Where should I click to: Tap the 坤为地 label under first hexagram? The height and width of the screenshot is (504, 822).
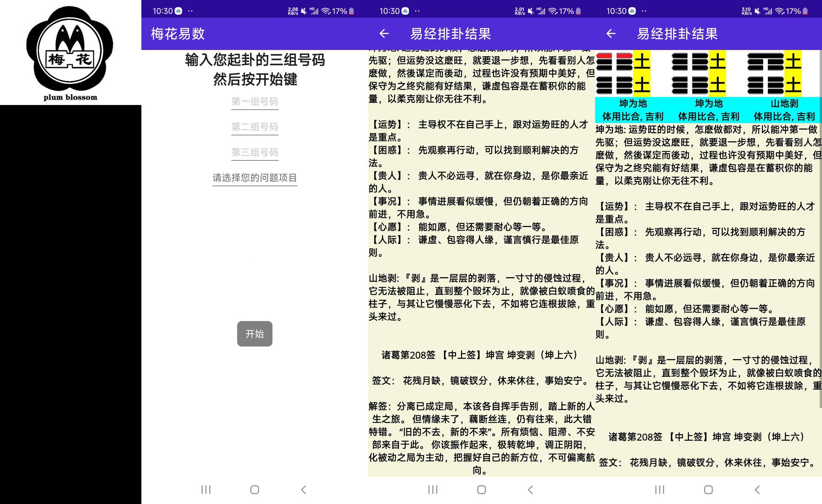(x=633, y=103)
